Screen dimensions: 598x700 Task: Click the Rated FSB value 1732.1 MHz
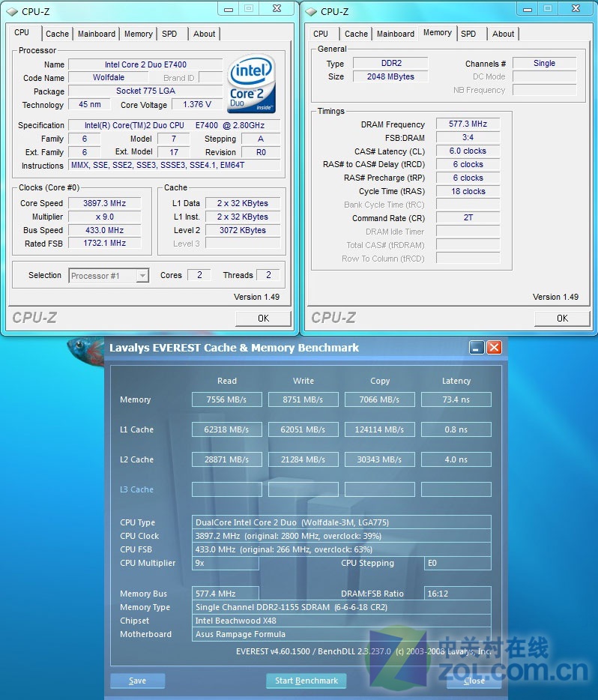point(105,244)
